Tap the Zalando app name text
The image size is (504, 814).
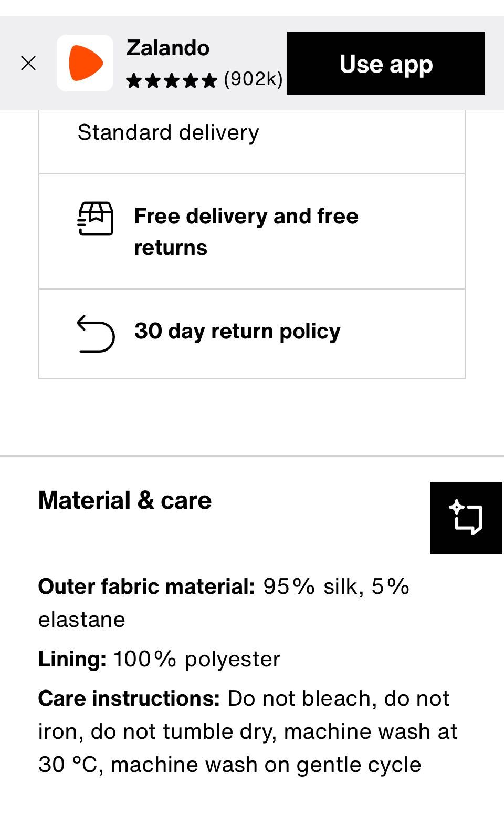coord(168,48)
